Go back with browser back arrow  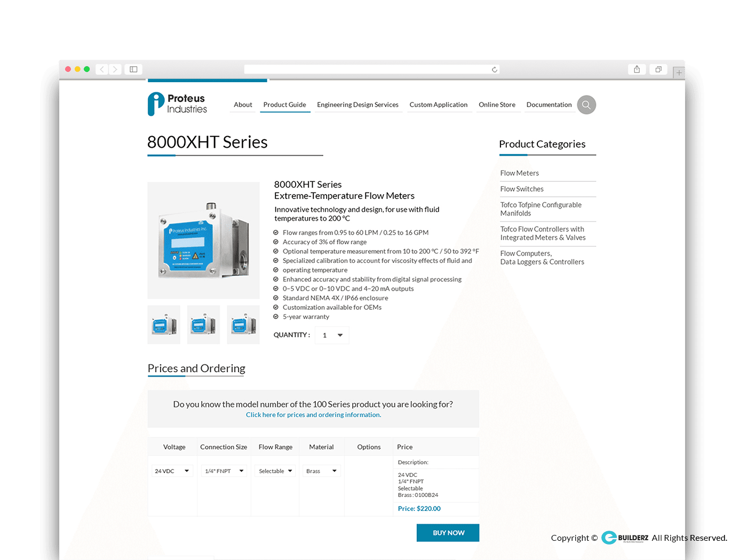click(102, 69)
